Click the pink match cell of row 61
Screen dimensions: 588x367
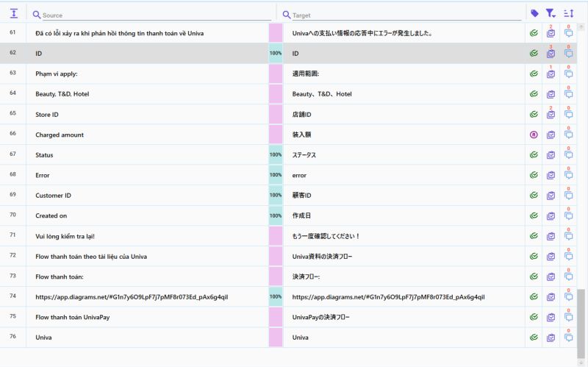pos(275,33)
